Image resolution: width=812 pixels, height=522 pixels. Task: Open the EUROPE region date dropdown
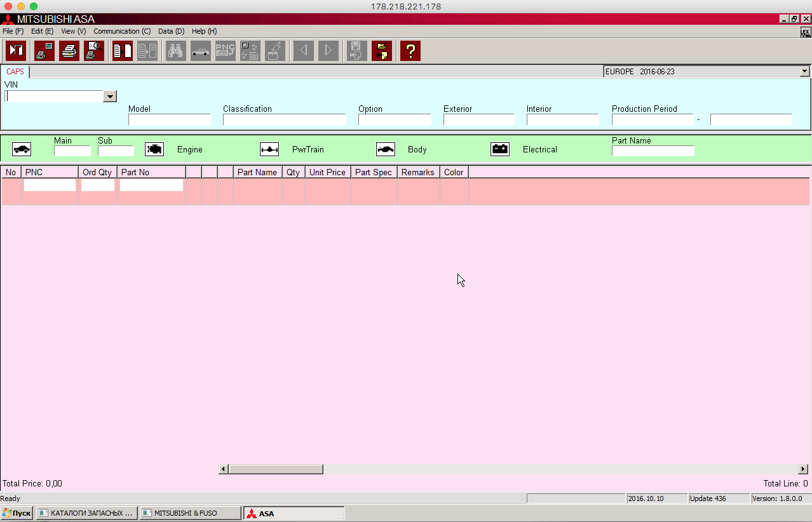pos(804,72)
